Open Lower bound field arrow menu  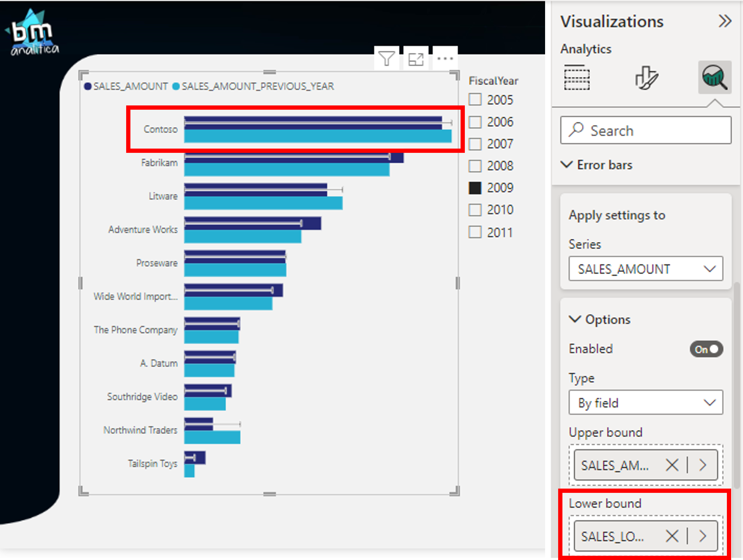click(703, 536)
